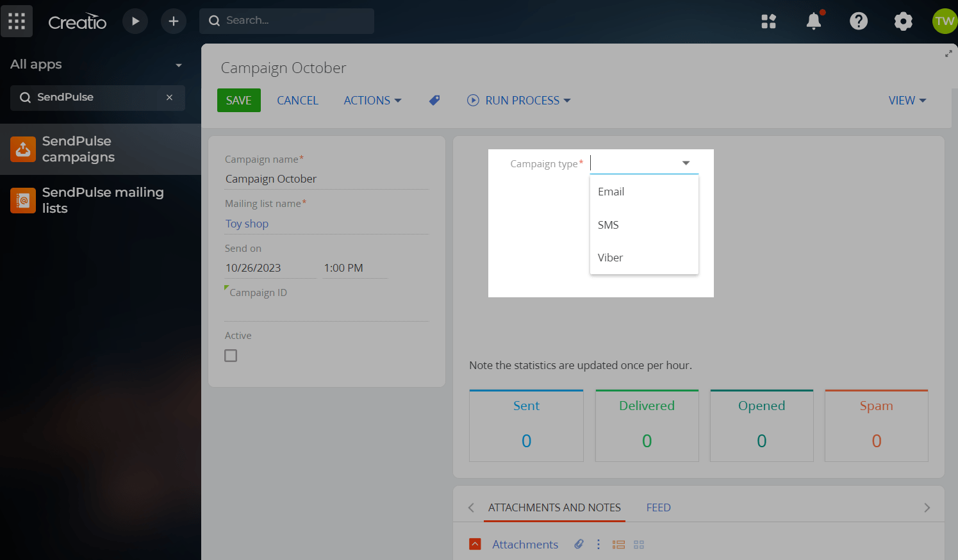Select SMS campaign type
This screenshot has height=560, width=958.
(644, 225)
